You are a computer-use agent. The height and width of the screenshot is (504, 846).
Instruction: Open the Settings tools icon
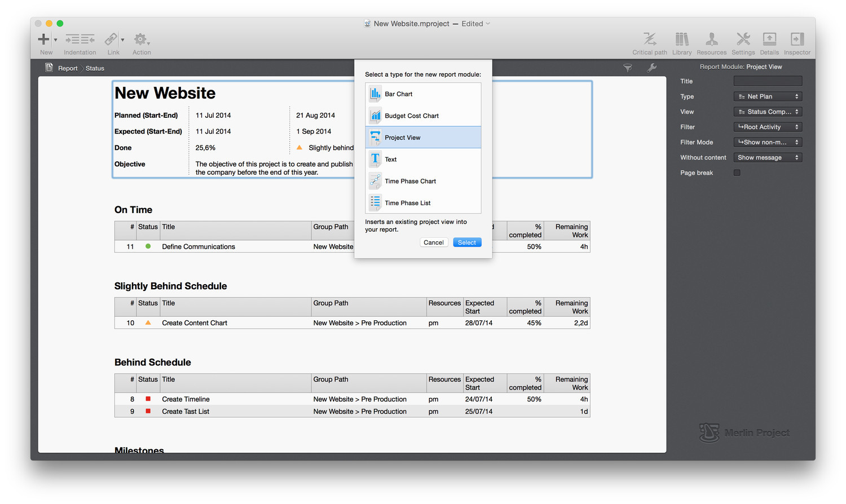(743, 39)
